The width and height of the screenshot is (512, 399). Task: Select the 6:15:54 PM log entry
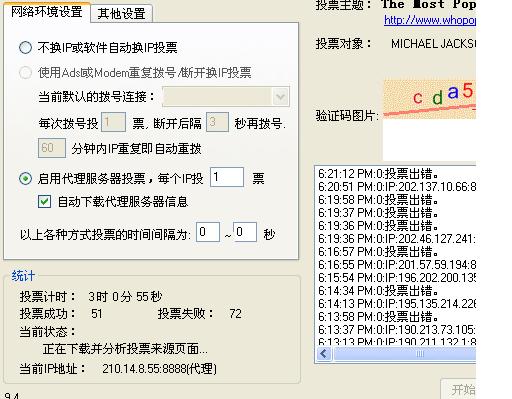(x=397, y=278)
